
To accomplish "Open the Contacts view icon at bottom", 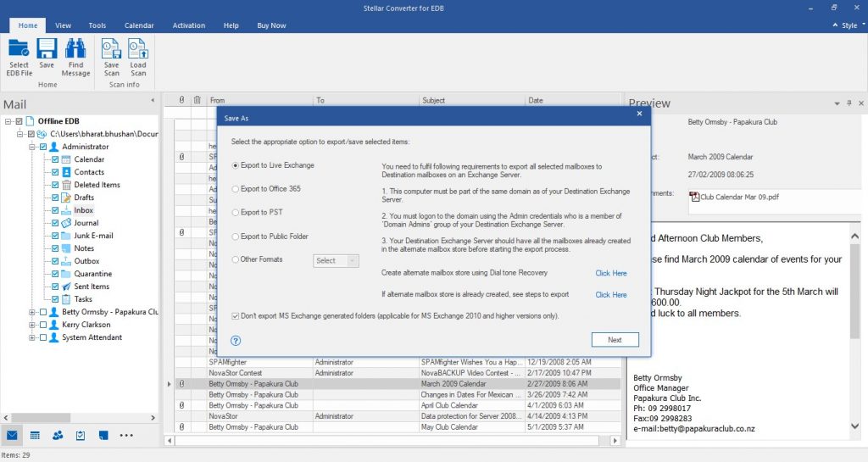I will pos(58,436).
